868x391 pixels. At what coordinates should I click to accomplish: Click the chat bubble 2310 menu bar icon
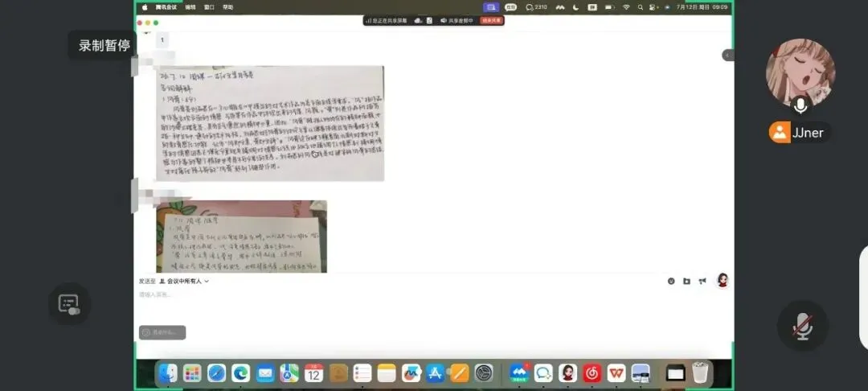[536, 7]
